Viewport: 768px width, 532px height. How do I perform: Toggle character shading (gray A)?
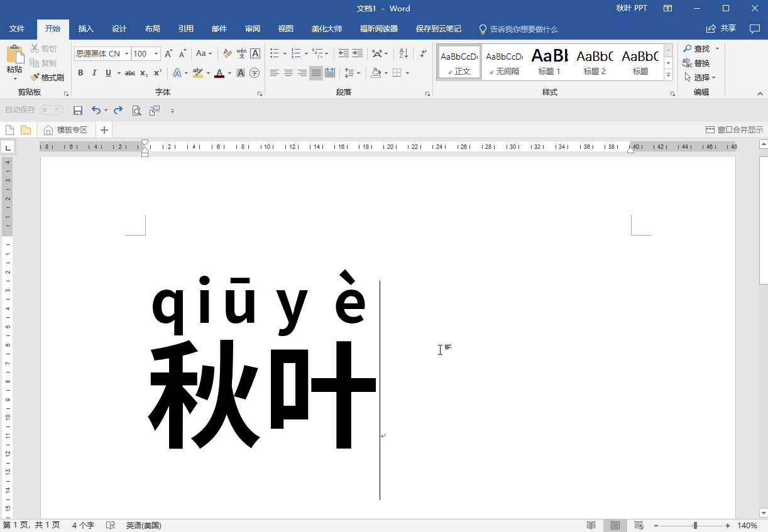tap(241, 73)
